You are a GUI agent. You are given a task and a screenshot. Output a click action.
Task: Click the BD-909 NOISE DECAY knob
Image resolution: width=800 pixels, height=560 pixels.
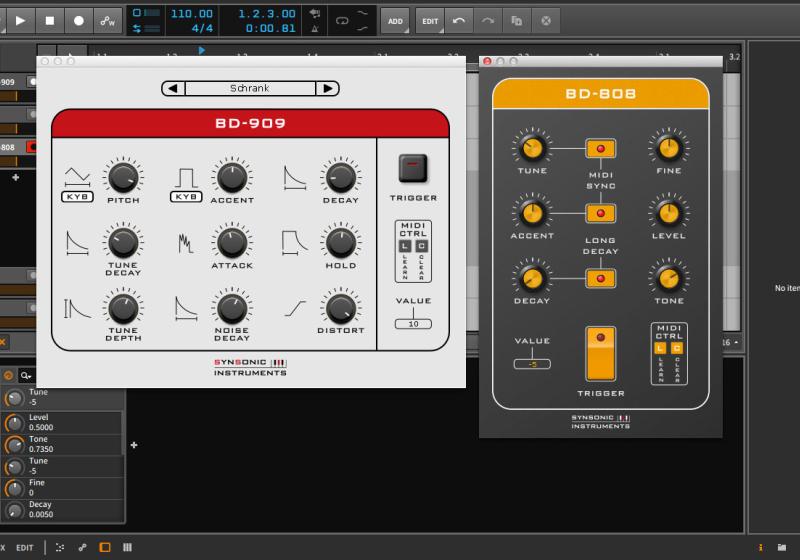coord(232,308)
